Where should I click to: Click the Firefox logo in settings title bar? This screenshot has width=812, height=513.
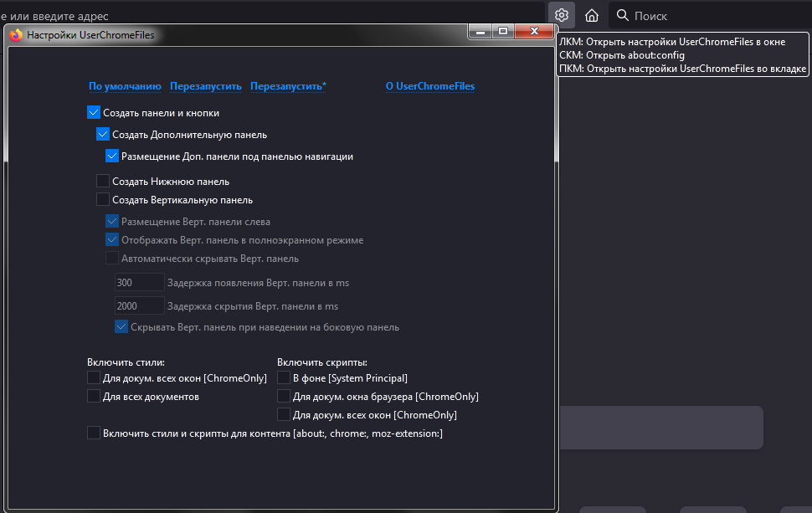coord(16,34)
